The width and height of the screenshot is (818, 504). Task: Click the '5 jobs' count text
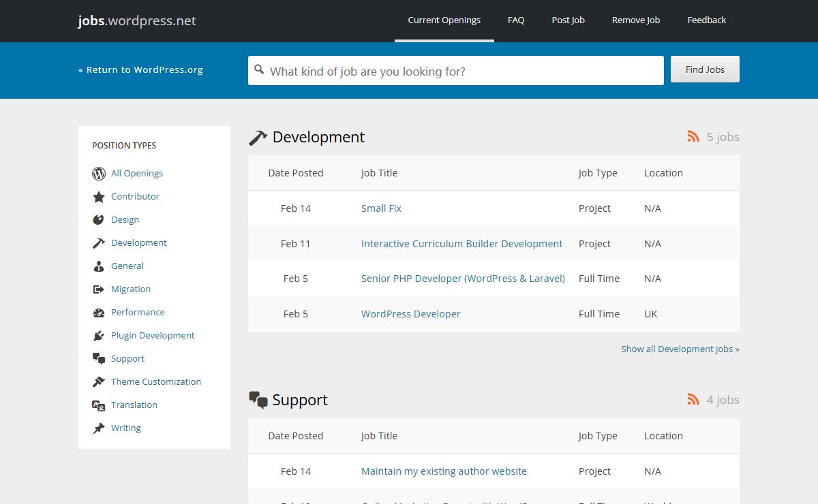[723, 137]
